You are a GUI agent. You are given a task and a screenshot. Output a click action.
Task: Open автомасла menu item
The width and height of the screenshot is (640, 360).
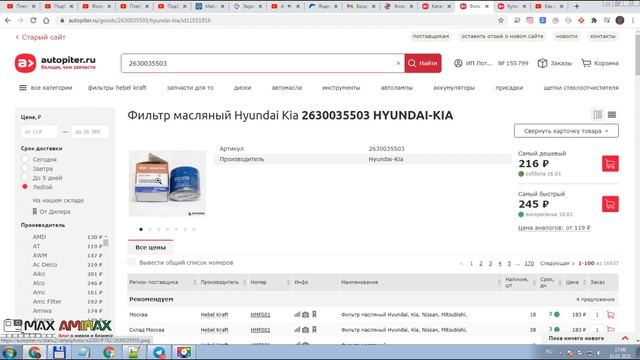tap(287, 88)
